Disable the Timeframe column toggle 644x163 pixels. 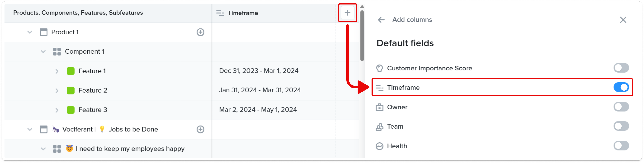click(x=621, y=87)
